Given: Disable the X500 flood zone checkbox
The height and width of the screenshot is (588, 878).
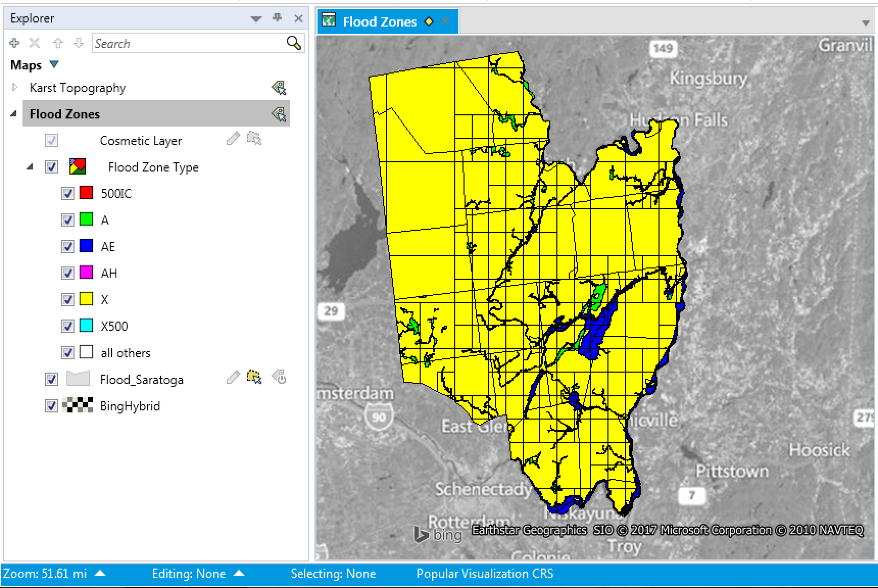Looking at the screenshot, I should [x=68, y=326].
